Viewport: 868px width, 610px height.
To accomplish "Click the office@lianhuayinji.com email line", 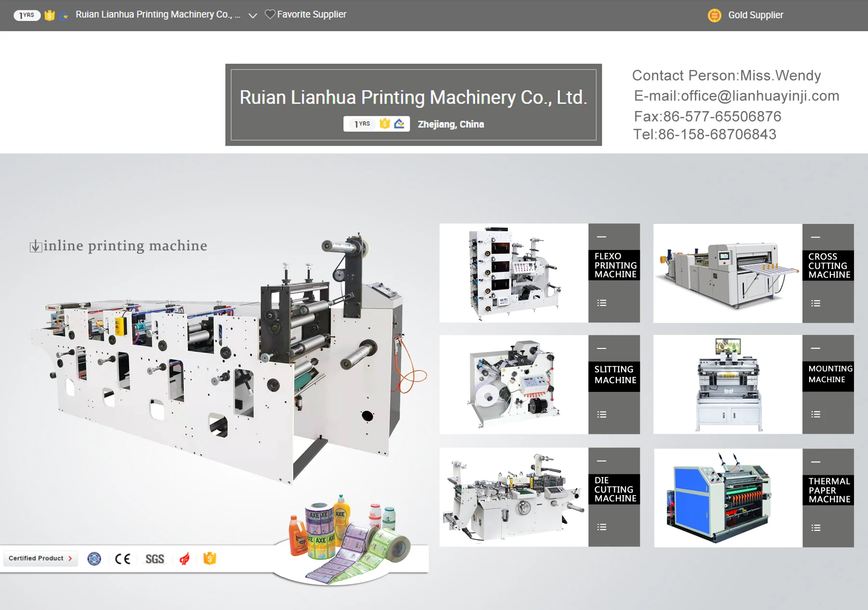I will click(736, 96).
